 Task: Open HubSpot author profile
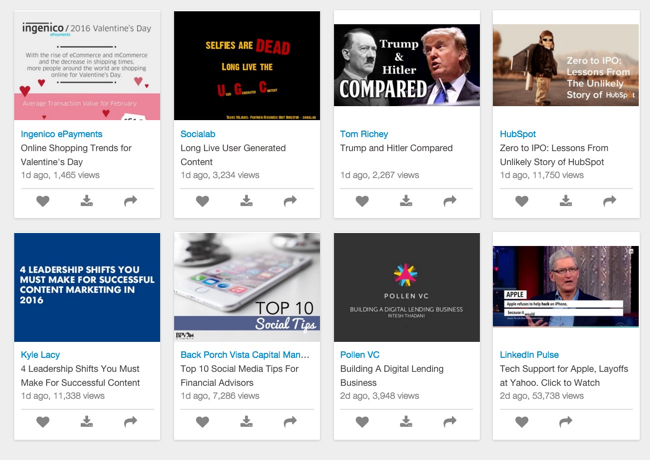[x=518, y=134]
